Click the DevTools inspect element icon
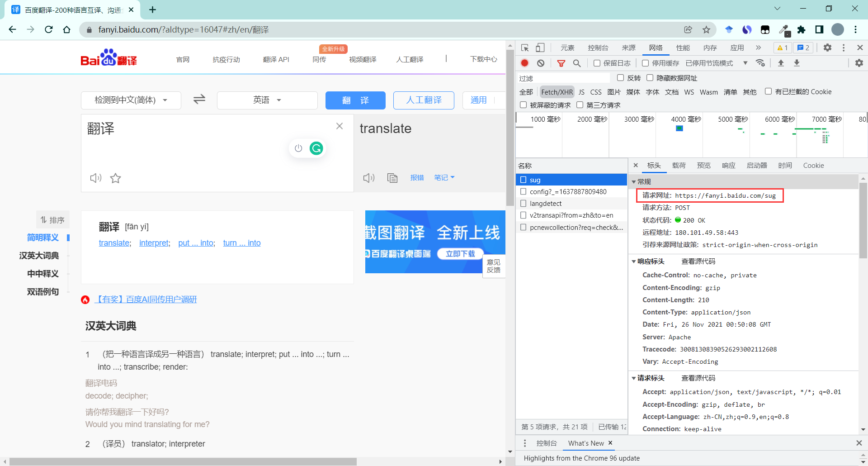Image resolution: width=868 pixels, height=466 pixels. coord(525,48)
